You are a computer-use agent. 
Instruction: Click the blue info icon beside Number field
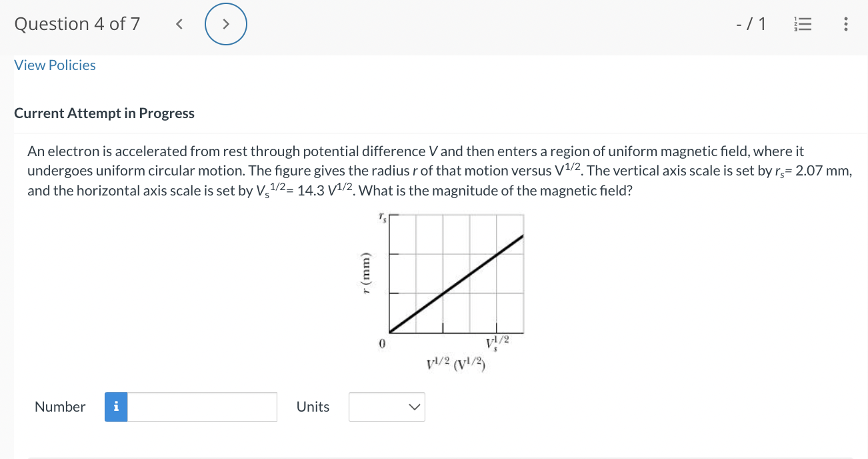pyautogui.click(x=115, y=406)
